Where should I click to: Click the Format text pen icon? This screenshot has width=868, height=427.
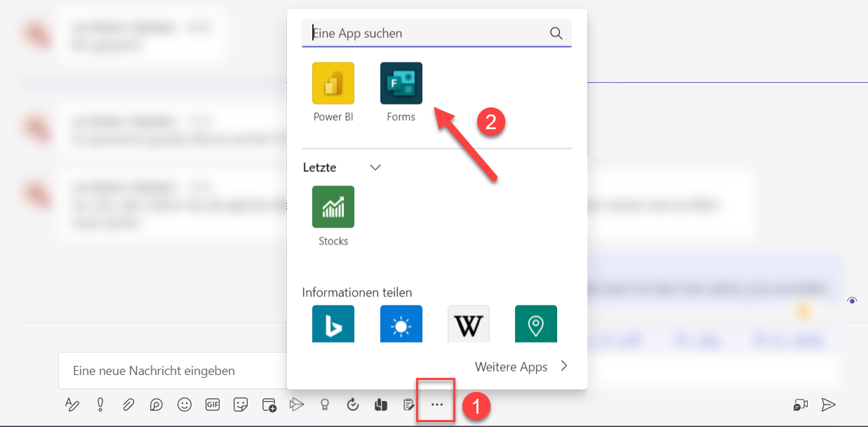[x=72, y=405]
